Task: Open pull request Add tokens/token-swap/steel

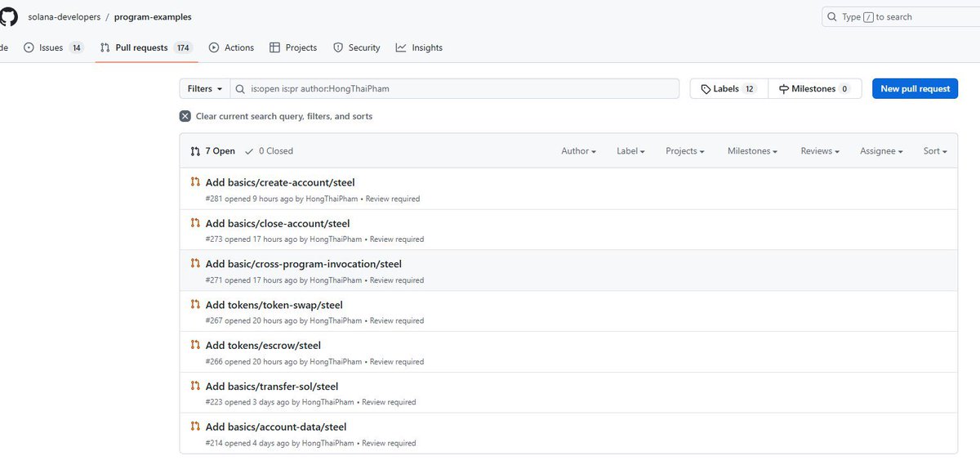Action: [x=274, y=305]
